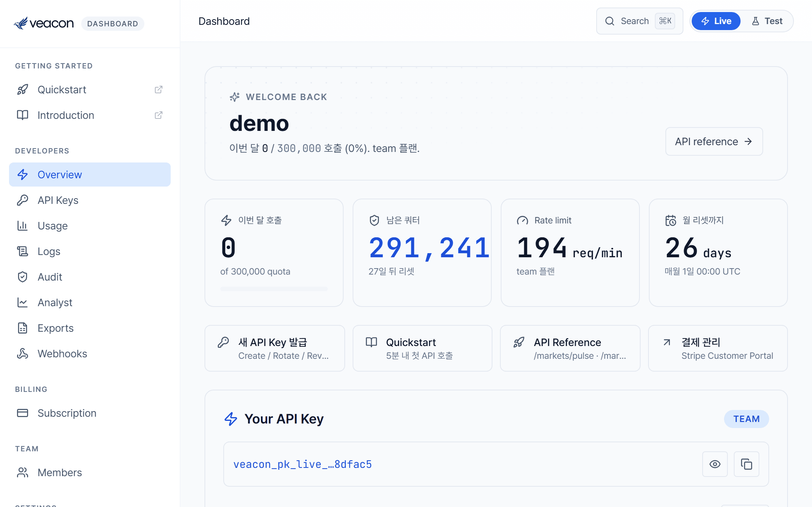Click the API Keys key icon
The image size is (812, 507).
point(23,200)
